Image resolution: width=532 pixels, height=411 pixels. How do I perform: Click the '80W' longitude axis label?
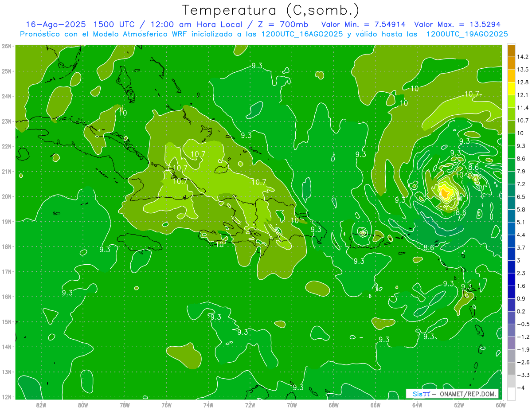click(83, 404)
